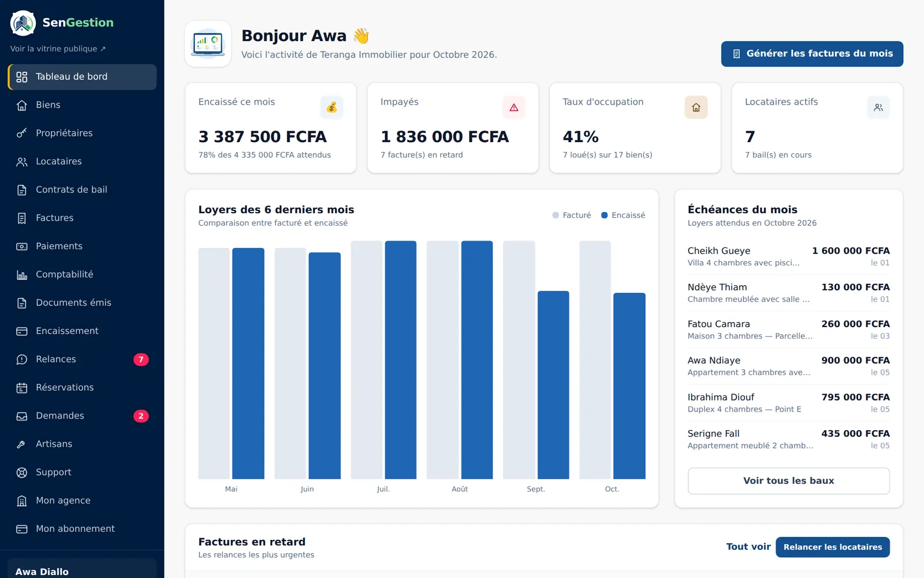Open the Comptabilité chart icon

pos(22,275)
